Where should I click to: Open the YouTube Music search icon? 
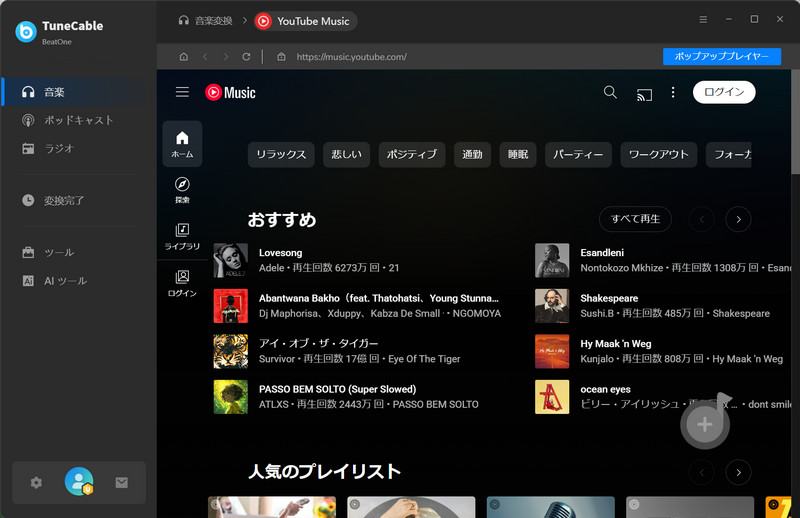point(610,92)
